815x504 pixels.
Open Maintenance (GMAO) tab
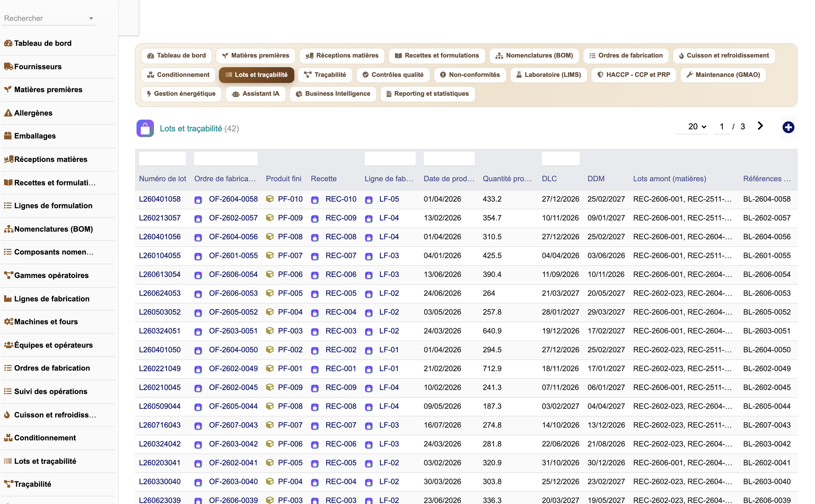723,75
